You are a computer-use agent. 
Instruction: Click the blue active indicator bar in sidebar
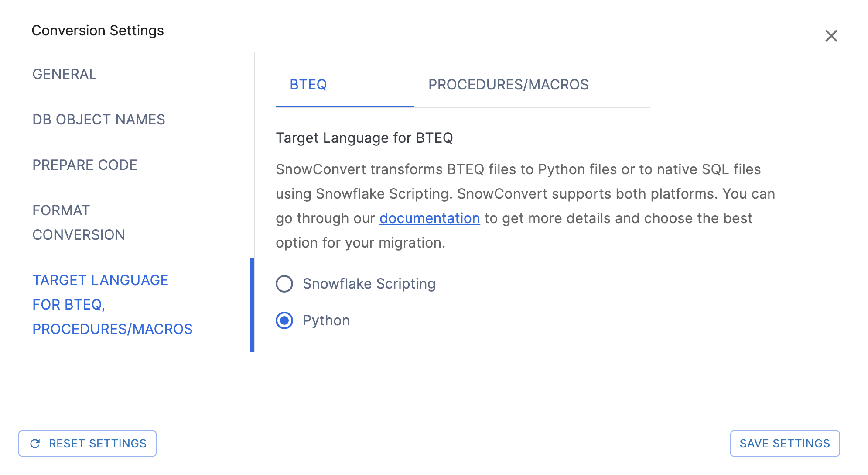[x=252, y=305]
